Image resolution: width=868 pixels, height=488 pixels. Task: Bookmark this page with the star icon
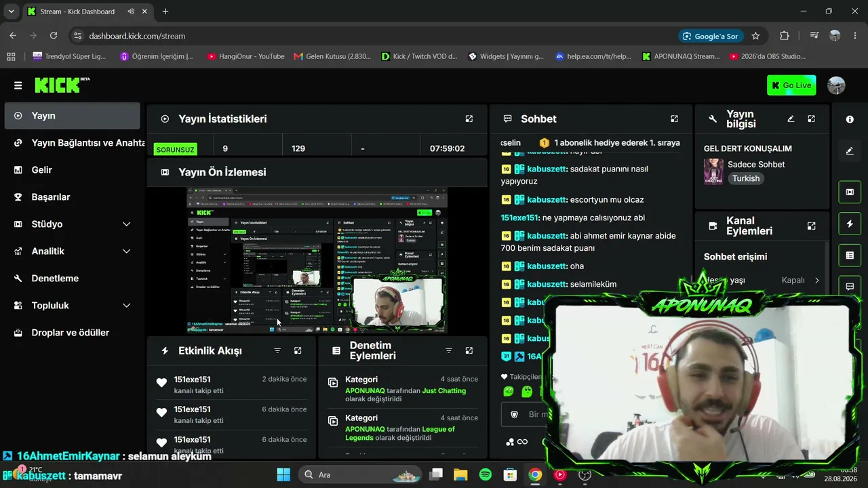pos(755,36)
